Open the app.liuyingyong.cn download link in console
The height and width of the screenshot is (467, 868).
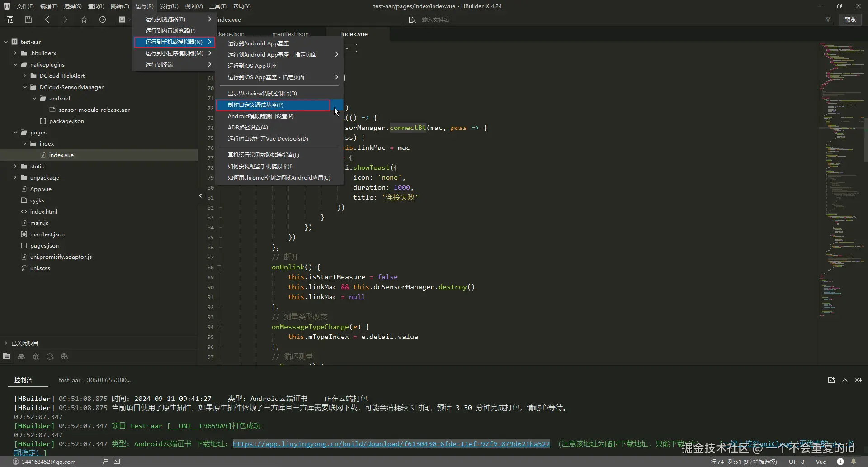pos(391,444)
